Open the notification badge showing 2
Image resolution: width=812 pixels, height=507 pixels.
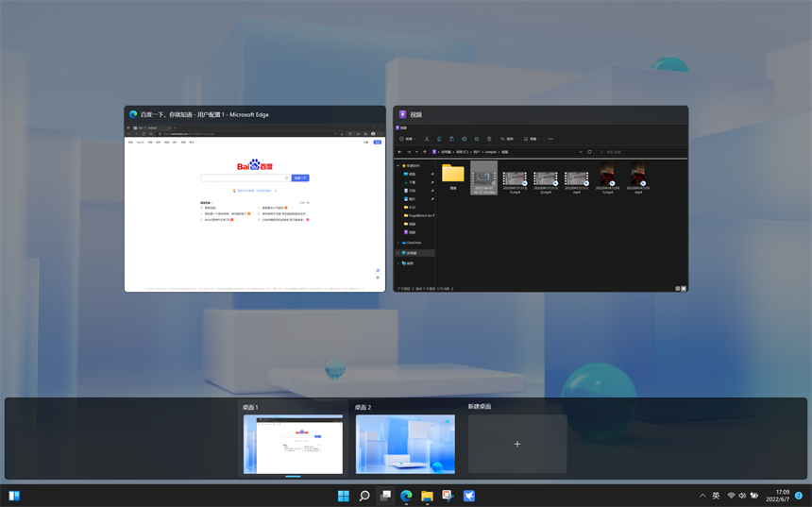[x=799, y=496]
